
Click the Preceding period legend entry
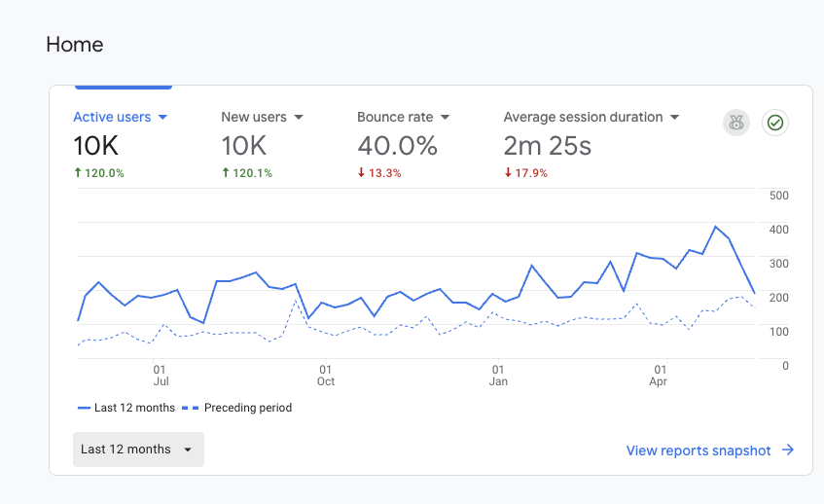coord(247,408)
